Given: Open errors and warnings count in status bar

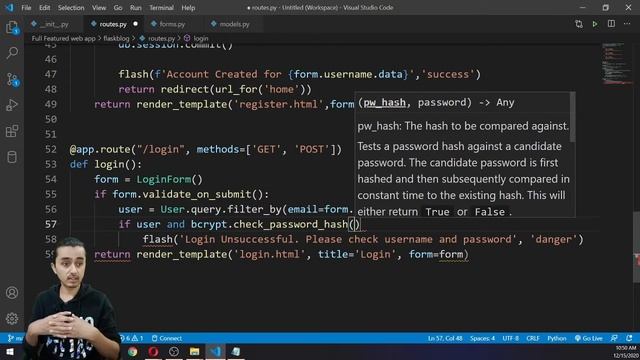Looking at the screenshot, I should [131, 338].
